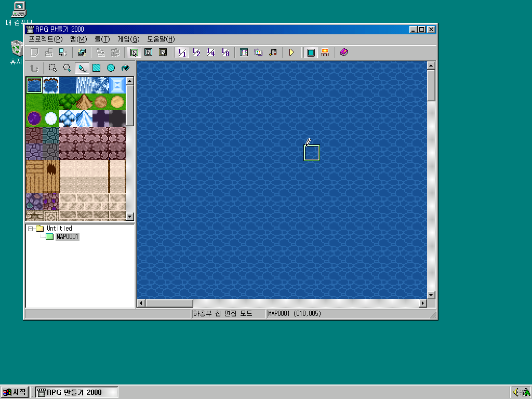
Task: Open the 게임(G) menu
Action: [128, 39]
